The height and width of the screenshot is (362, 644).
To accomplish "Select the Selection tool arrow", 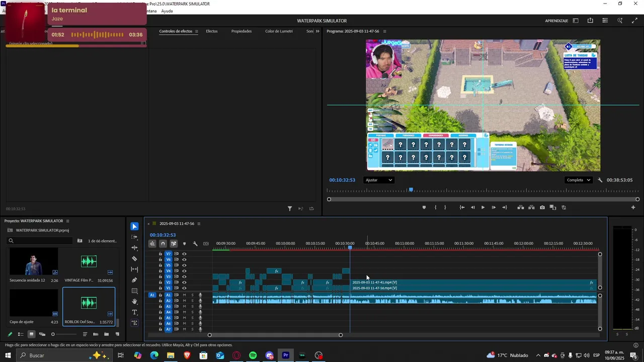I will point(134,226).
